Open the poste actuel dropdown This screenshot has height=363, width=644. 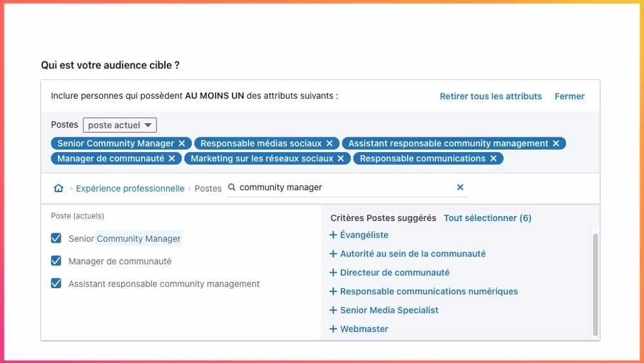[x=120, y=125]
